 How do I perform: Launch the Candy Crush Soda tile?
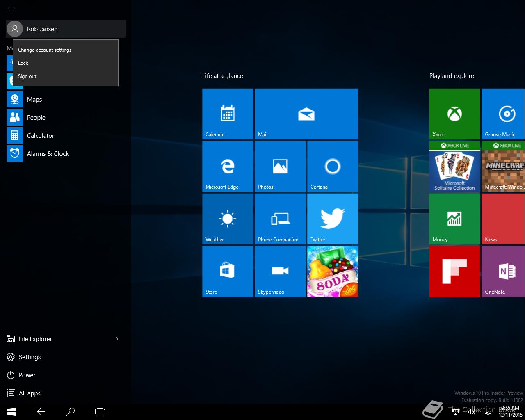click(333, 272)
